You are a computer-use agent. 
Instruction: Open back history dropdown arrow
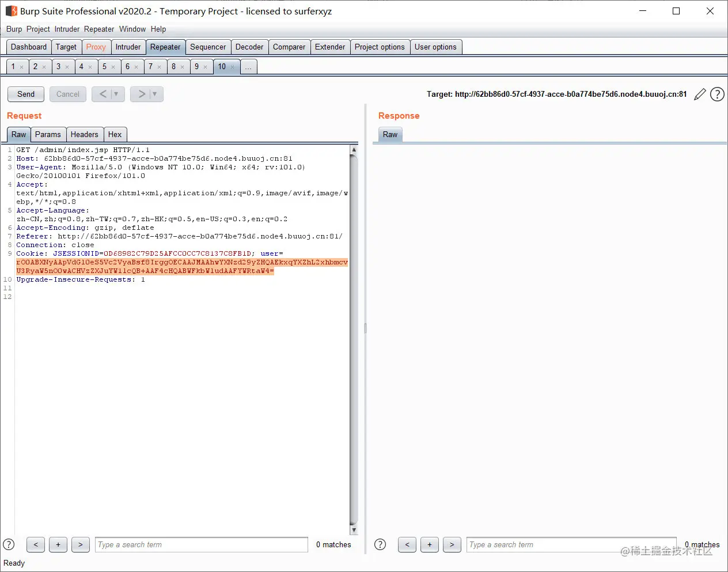point(117,94)
